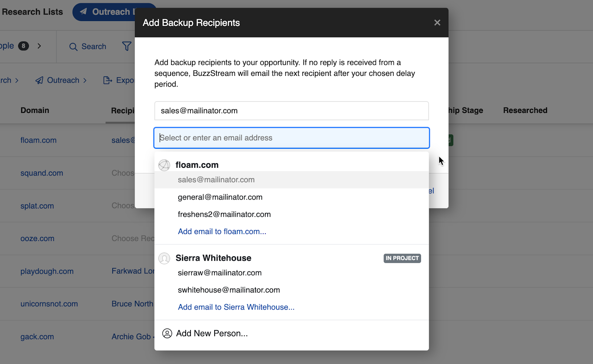Image resolution: width=593 pixels, height=364 pixels.
Task: Focus the backup email address combo box
Action: [x=291, y=138]
